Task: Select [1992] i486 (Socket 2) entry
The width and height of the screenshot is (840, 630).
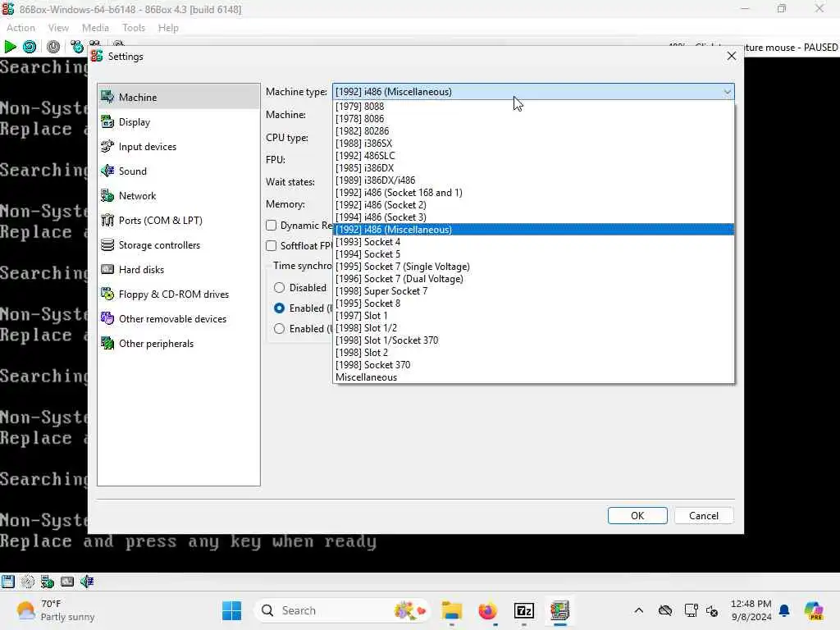Action: point(533,205)
